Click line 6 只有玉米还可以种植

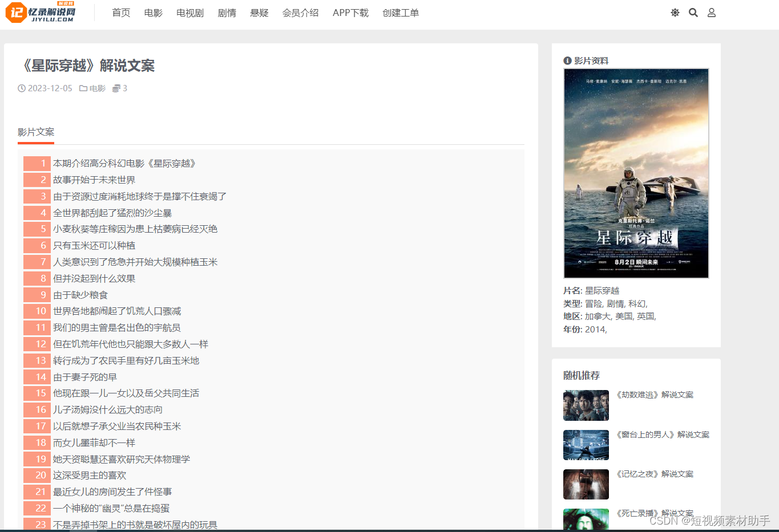pos(94,246)
